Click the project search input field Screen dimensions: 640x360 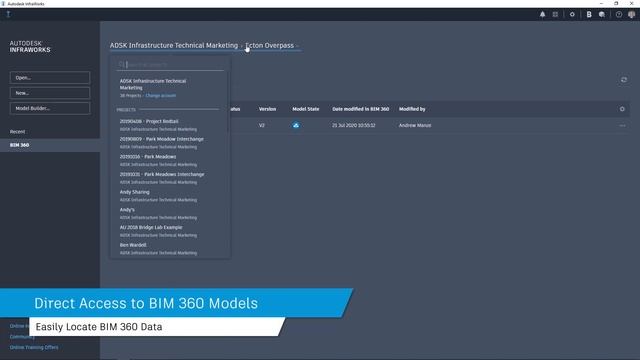click(171, 64)
